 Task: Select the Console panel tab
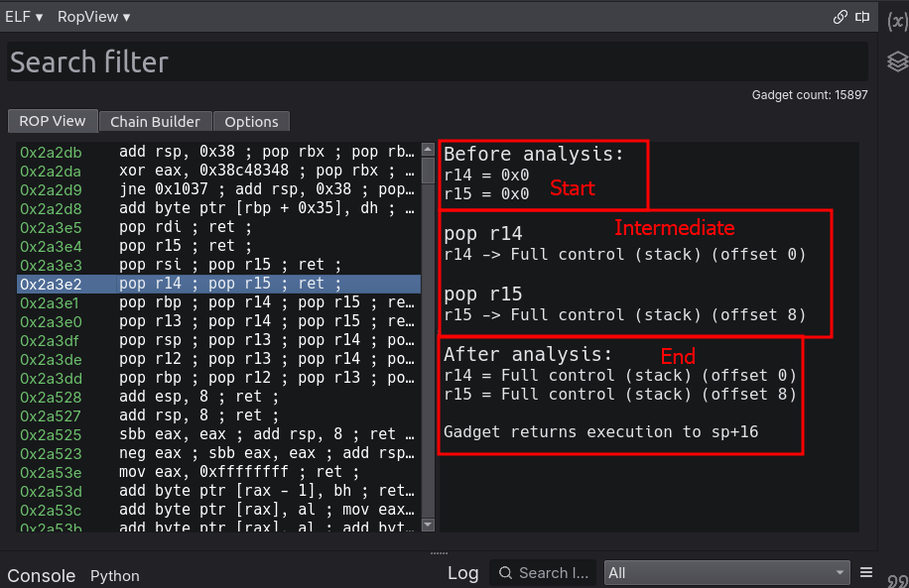41,575
